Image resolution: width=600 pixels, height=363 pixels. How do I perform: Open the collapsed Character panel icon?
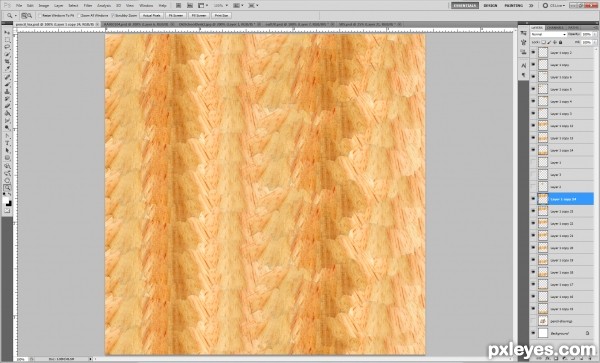coord(523,66)
